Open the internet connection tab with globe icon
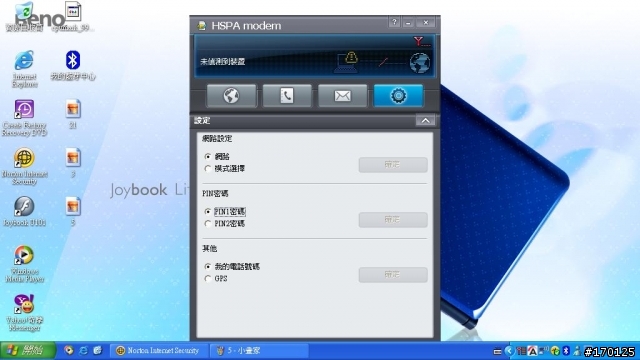Image resolution: width=640 pixels, height=360 pixels. [x=231, y=96]
